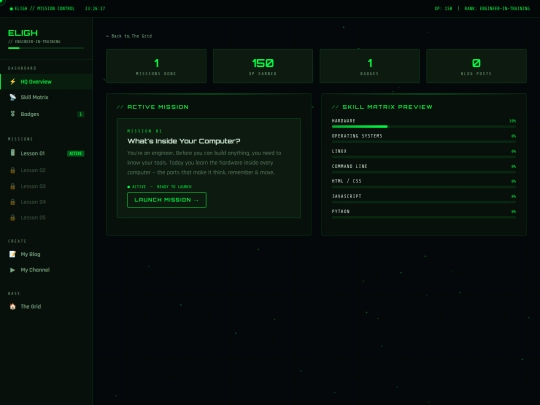Click the Missions Done stat card
The width and height of the screenshot is (540, 405).
click(x=156, y=66)
